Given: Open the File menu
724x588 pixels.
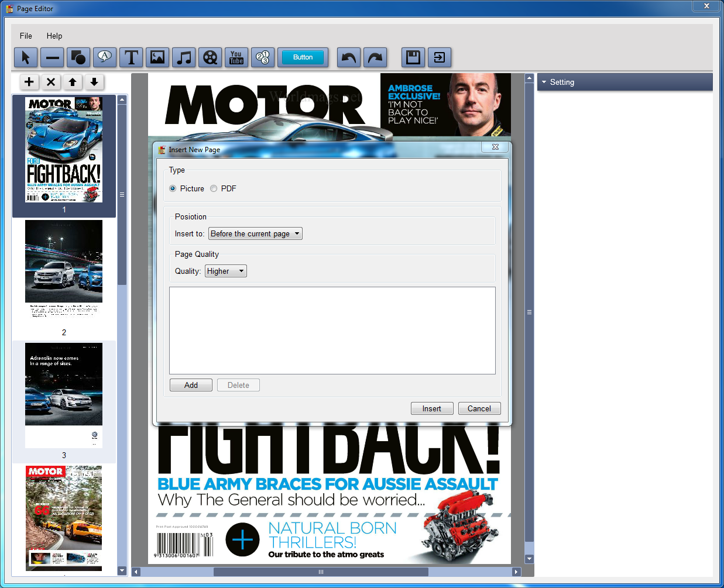Looking at the screenshot, I should (26, 36).
